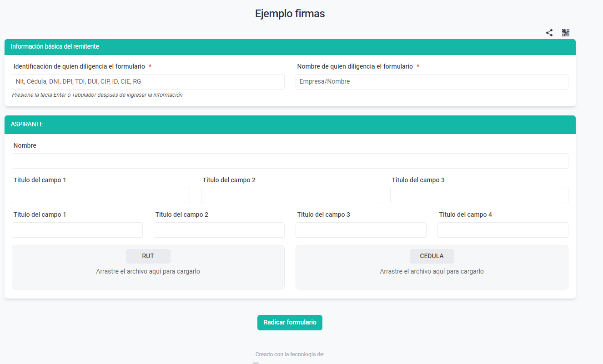Focus Titulo del campo 1 in four-column row
The image size is (603, 364).
(77, 230)
